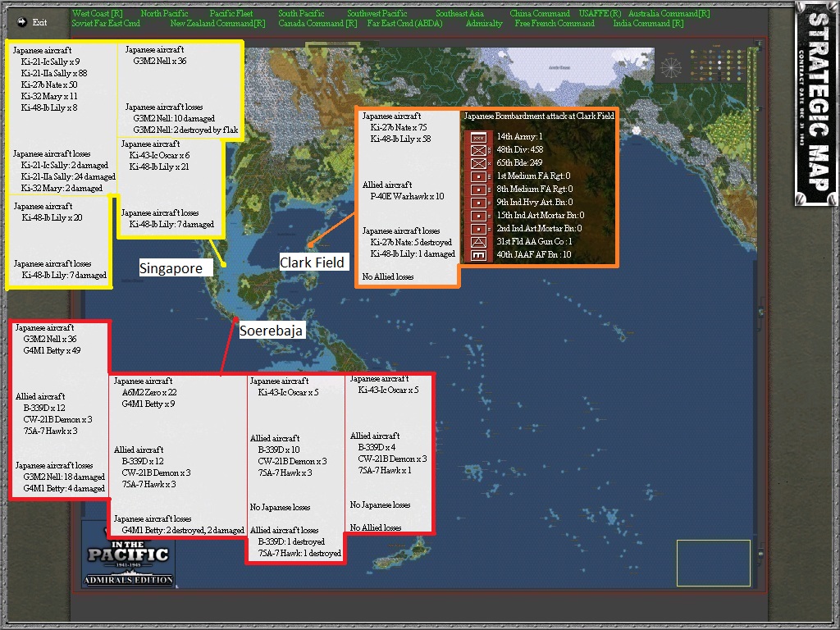Select India Command [R]

[x=648, y=24]
